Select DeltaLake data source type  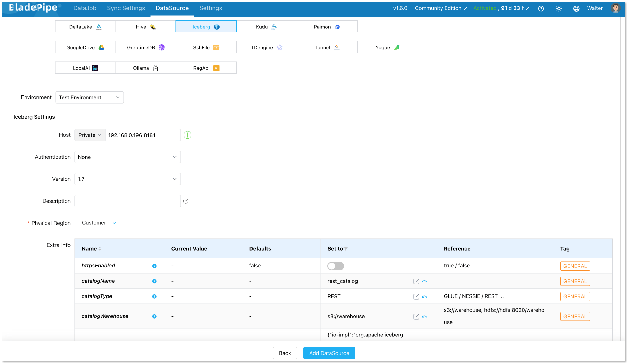point(85,27)
